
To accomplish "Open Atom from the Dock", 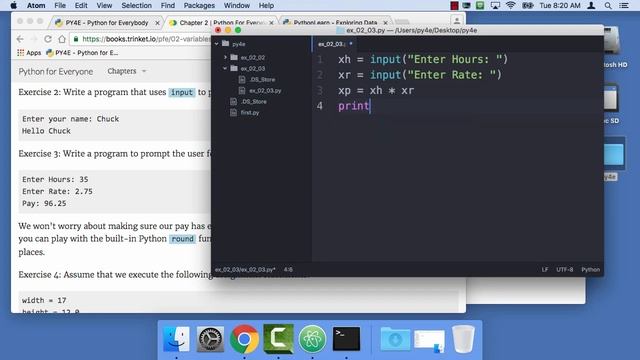I will point(312,338).
